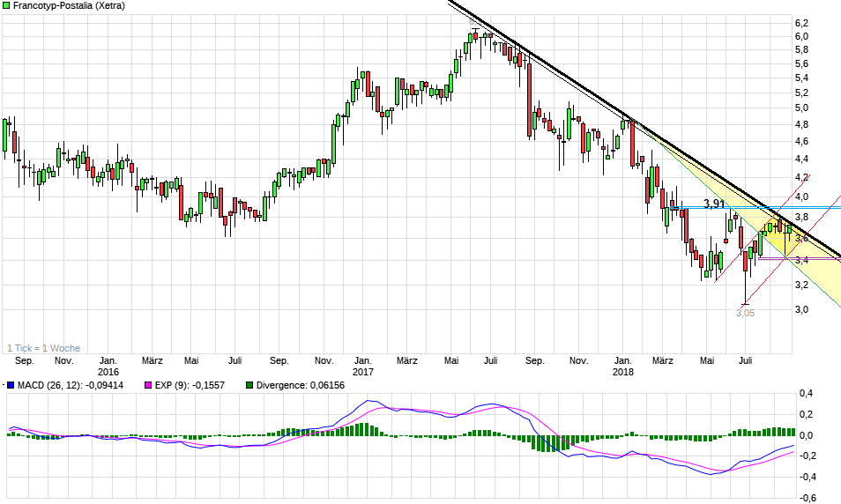Image resolution: width=841 pixels, height=504 pixels.
Task: Click the 6,2 price axis value
Action: [801, 23]
